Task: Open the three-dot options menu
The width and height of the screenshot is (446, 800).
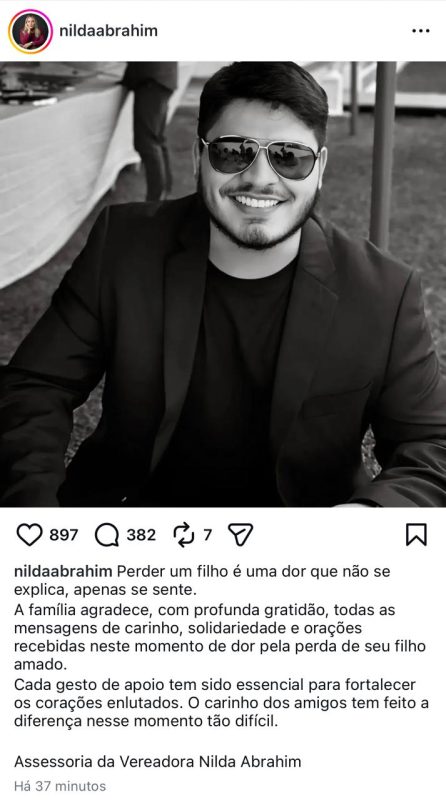Action: [420, 31]
